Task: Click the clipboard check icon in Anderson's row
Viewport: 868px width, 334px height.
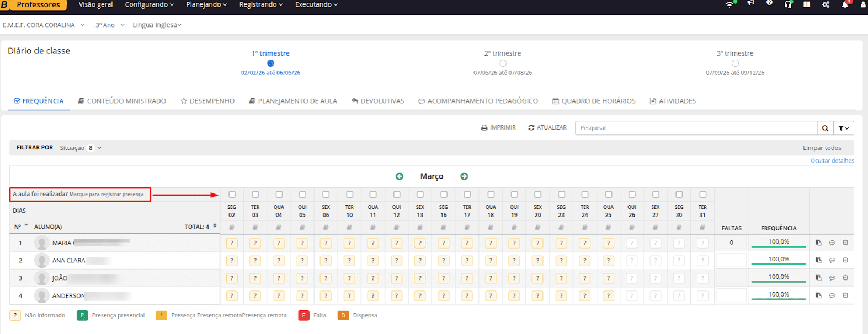Action: 845,295
